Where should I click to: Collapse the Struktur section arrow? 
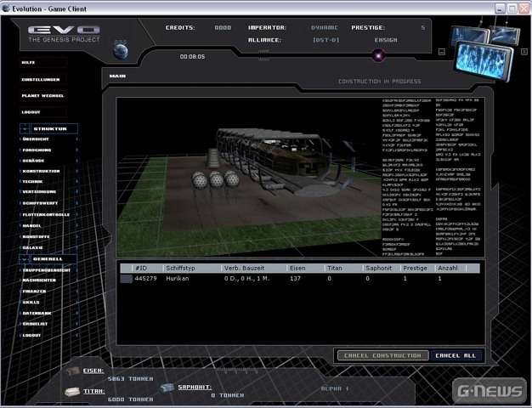(x=25, y=129)
